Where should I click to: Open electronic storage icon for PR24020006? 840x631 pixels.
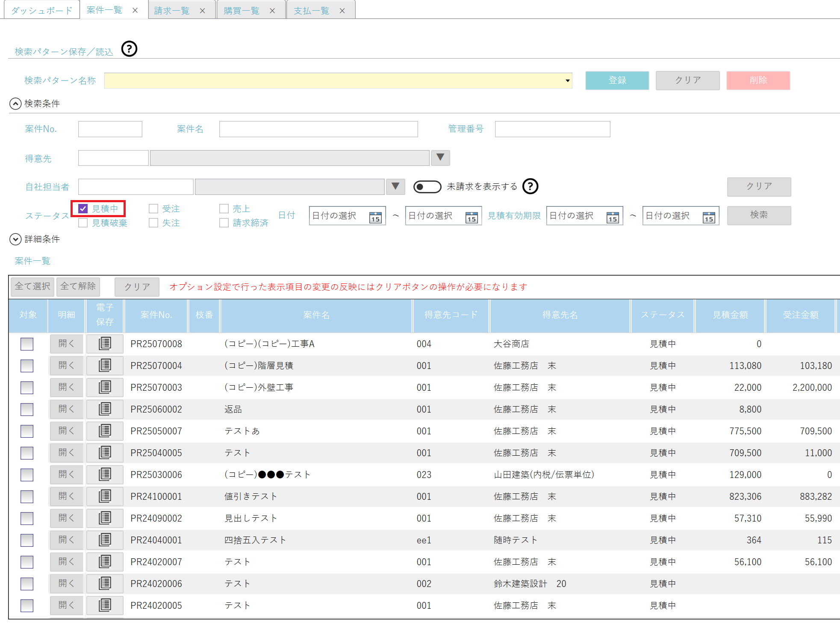105,584
